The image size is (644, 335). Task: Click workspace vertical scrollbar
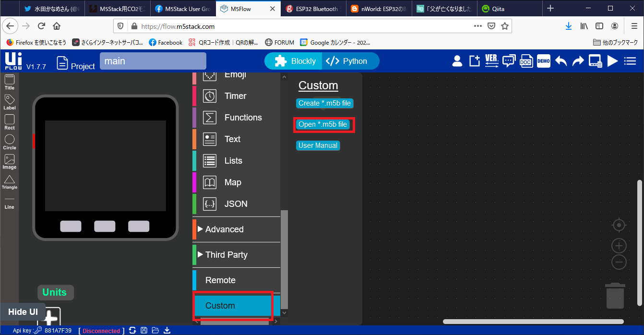tap(639, 242)
